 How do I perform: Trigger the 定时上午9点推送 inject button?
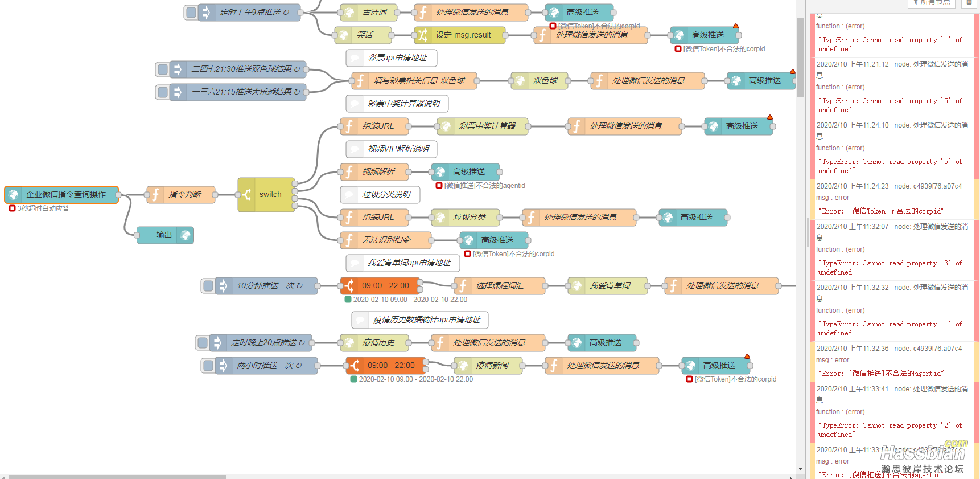click(x=191, y=12)
